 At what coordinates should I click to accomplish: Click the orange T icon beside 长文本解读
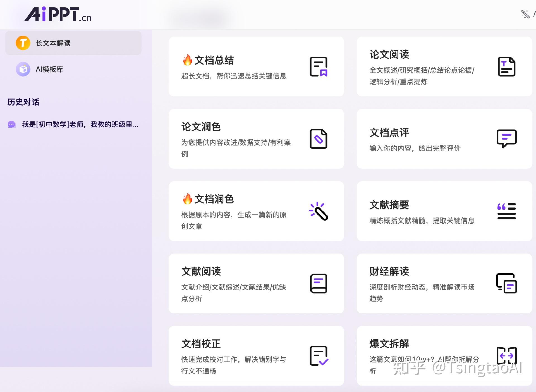tap(23, 43)
